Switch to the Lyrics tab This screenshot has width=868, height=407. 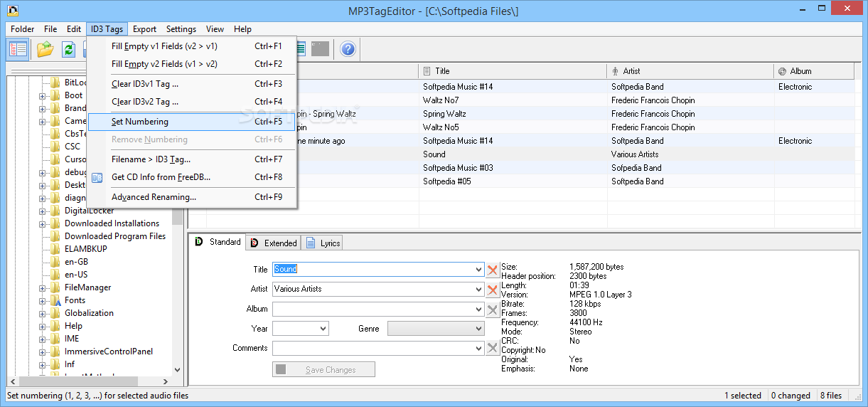(323, 243)
